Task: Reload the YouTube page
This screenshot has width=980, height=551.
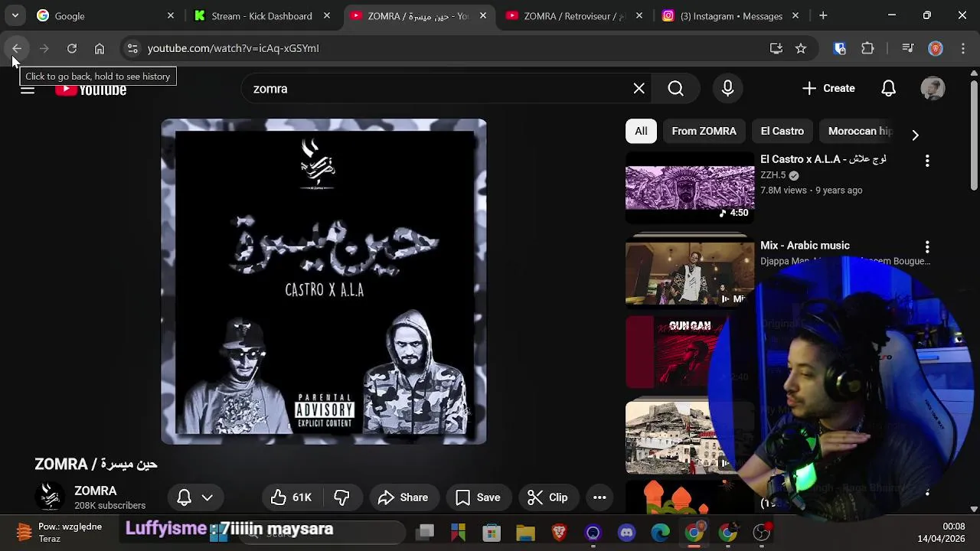Action: coord(72,48)
